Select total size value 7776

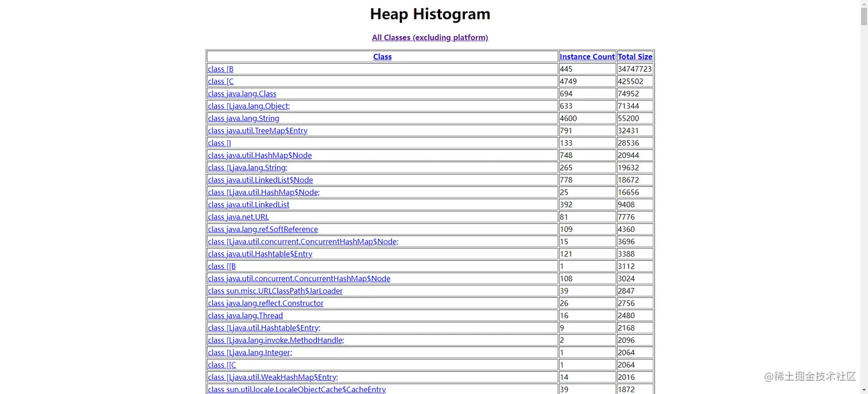(626, 217)
